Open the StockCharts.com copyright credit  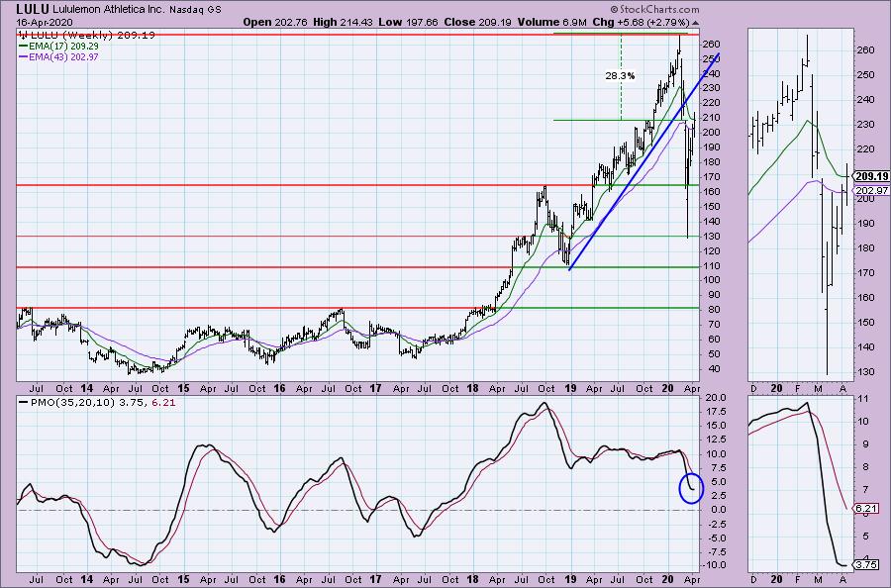pyautogui.click(x=654, y=9)
